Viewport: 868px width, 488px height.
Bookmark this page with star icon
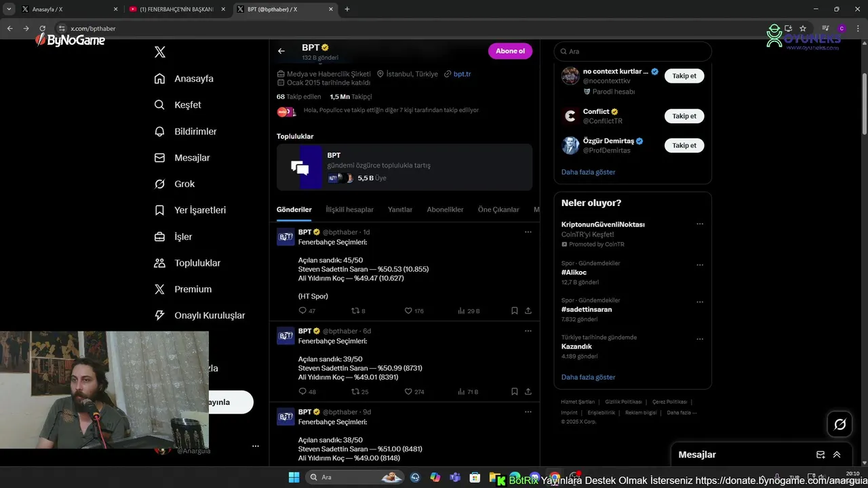point(803,28)
